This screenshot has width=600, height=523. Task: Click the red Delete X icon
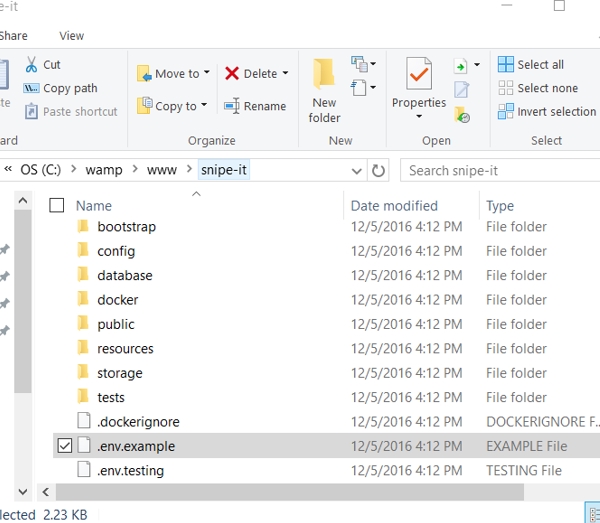(232, 73)
